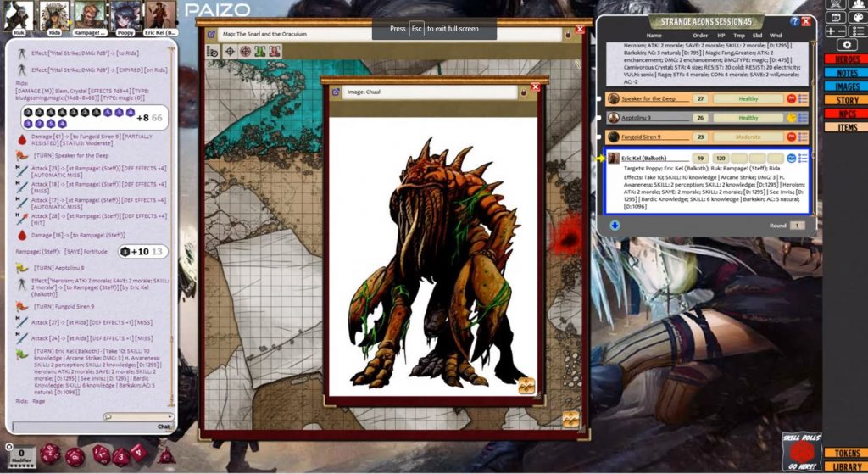Screen dimensions: 868x474
Task: Toggle the Chuul image lock icon
Action: pos(524,92)
